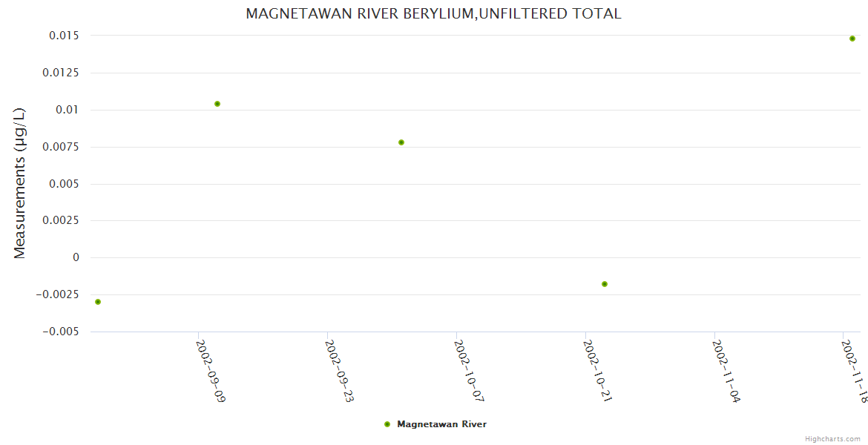
Task: Toggle the Magnetawan River series legend label
Action: click(441, 424)
